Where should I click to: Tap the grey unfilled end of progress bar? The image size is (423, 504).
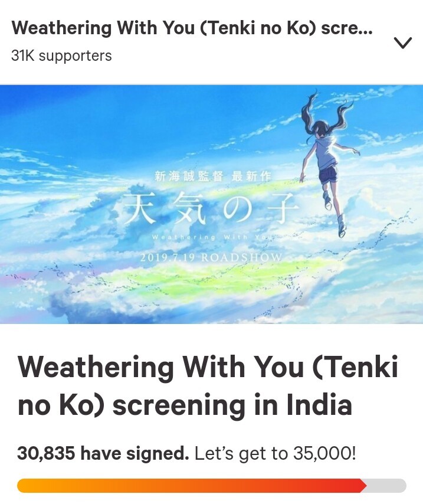point(386,485)
